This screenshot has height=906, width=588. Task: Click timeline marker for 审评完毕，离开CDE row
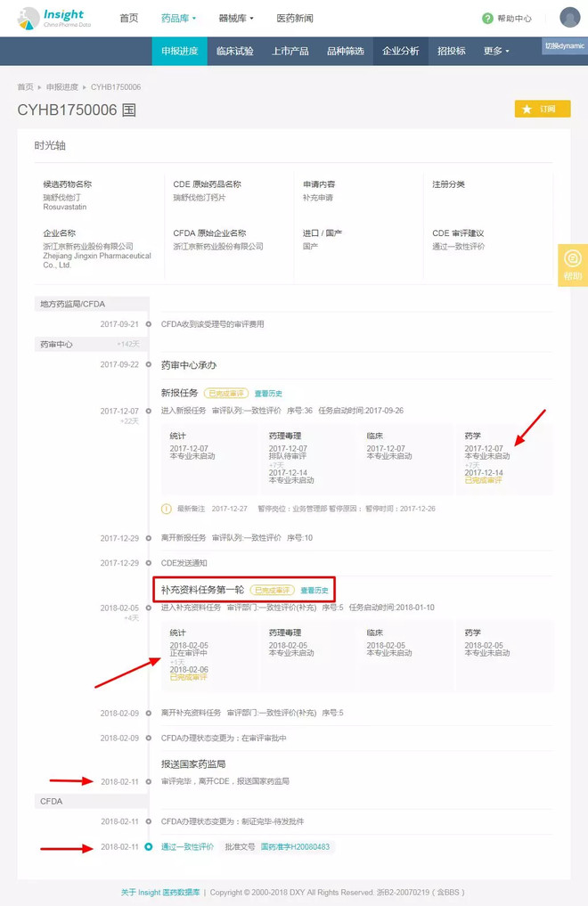(x=149, y=782)
